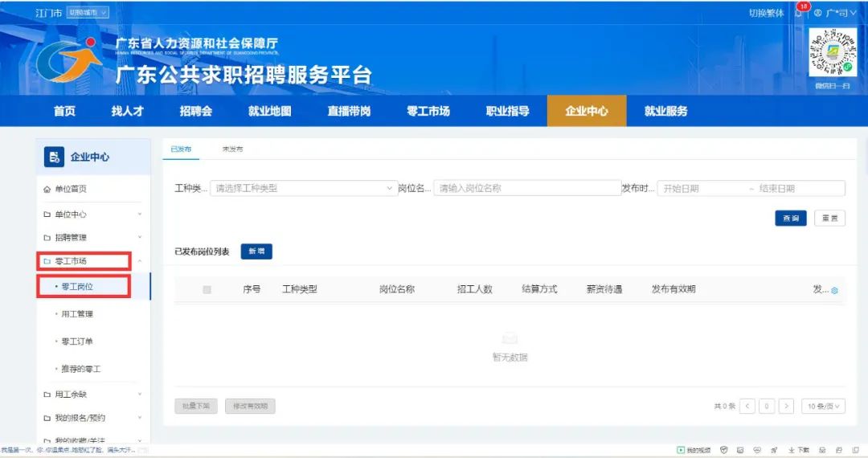Open the 10条/页 page size dropdown
Viewport: 868px width, 458px height.
pyautogui.click(x=824, y=407)
